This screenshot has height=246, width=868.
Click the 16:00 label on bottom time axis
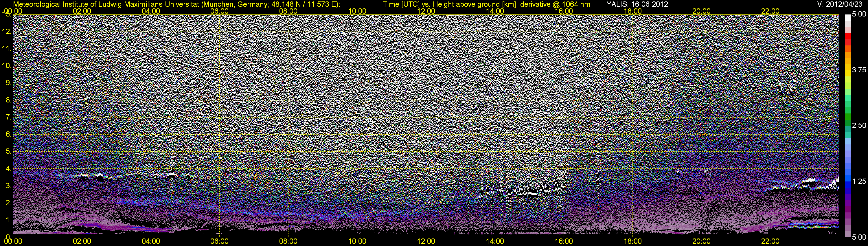pos(564,242)
